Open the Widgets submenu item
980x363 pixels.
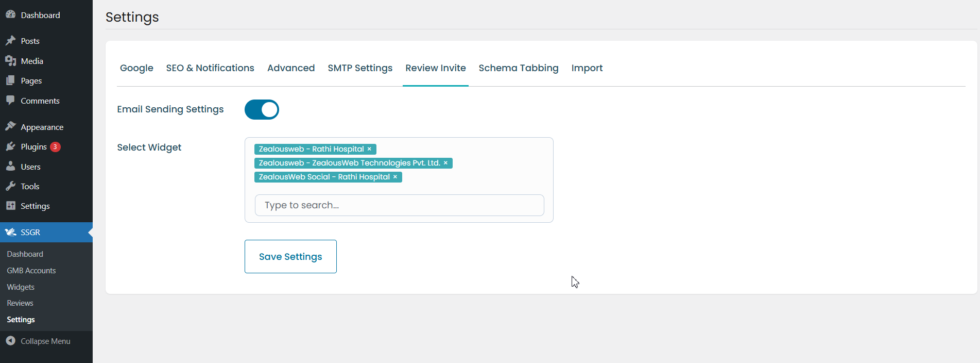(21, 287)
